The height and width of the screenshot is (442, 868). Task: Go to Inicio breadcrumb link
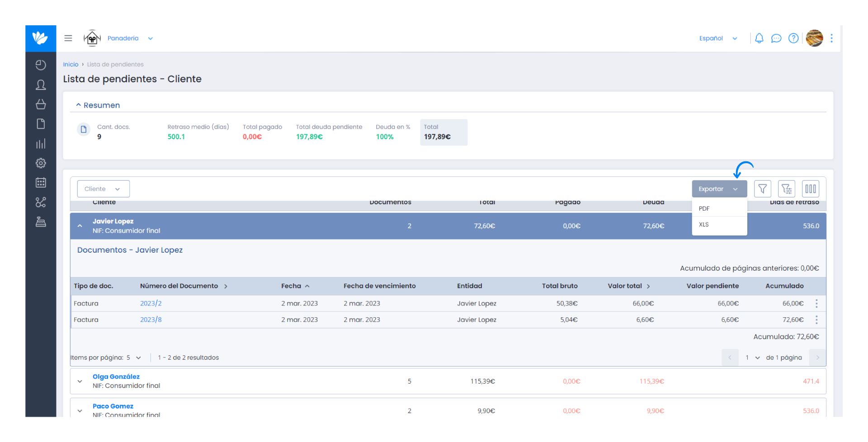[71, 65]
